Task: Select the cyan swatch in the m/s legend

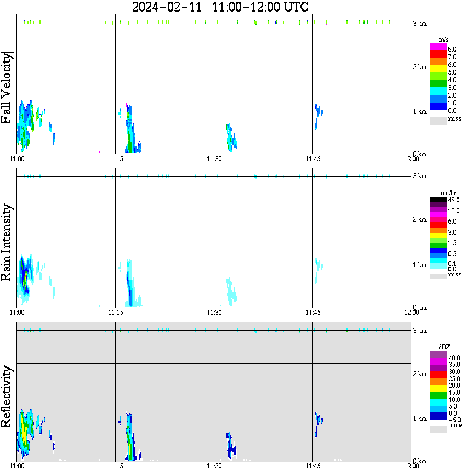Action: click(x=438, y=91)
